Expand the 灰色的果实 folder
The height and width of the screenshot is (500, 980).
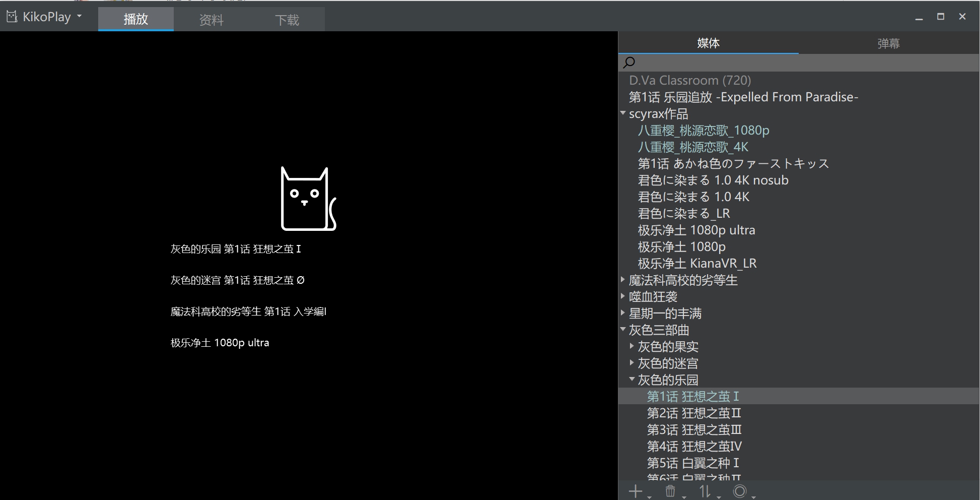pos(632,346)
